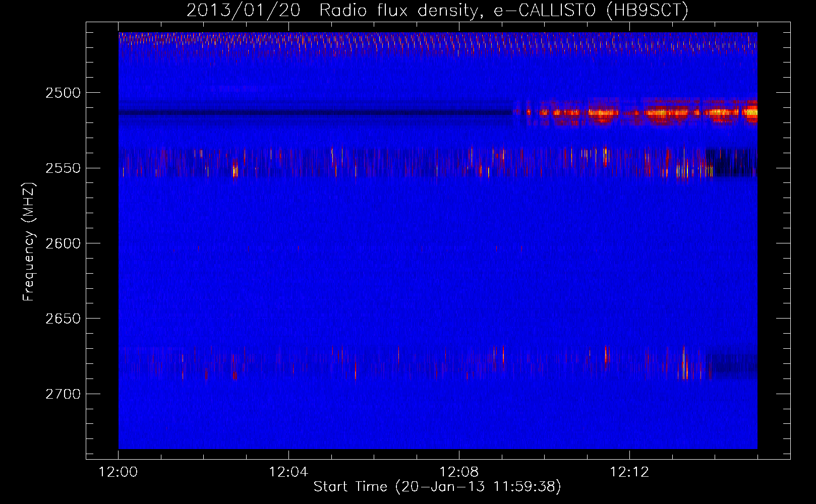Viewport: 816px width, 504px height.
Task: Click the 12:04 time axis label
Action: (288, 472)
